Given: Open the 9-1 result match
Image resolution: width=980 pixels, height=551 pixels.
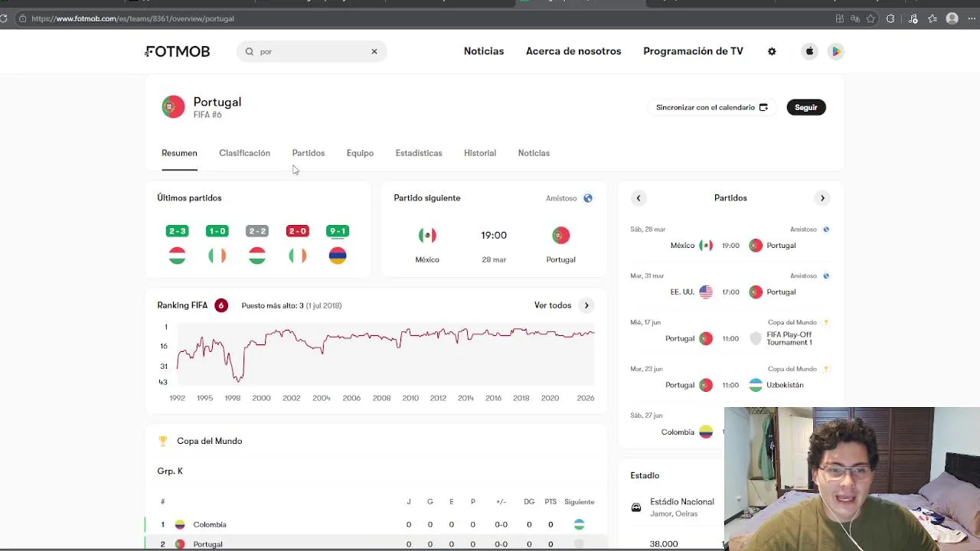Looking at the screenshot, I should tap(338, 231).
